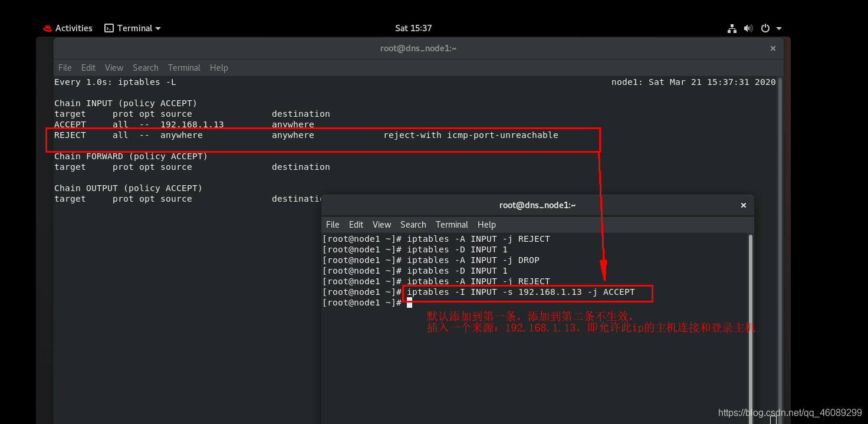Click the power icon in the top bar

coord(765,28)
